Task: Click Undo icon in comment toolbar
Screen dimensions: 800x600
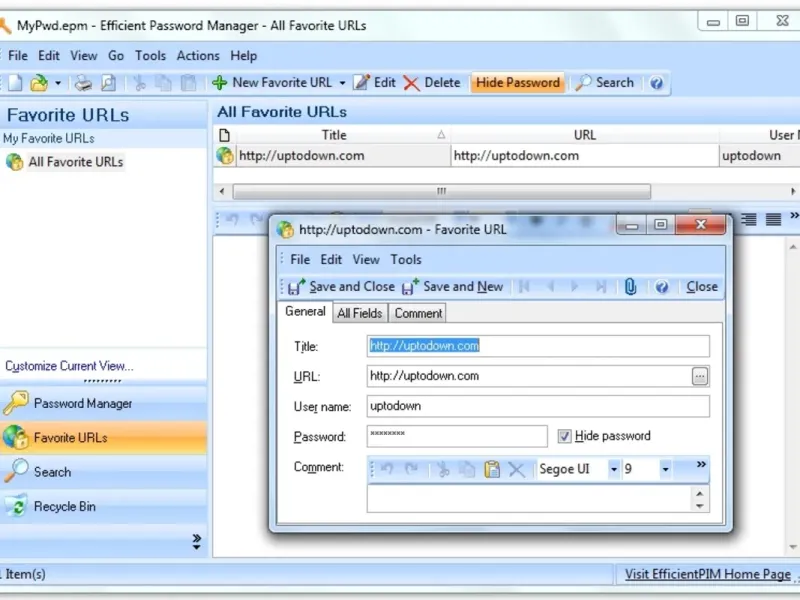Action: coord(387,469)
